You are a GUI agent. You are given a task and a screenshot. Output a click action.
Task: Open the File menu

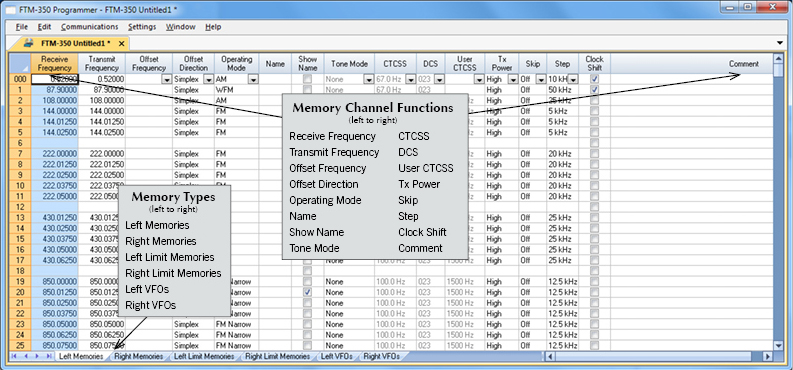pyautogui.click(x=21, y=27)
